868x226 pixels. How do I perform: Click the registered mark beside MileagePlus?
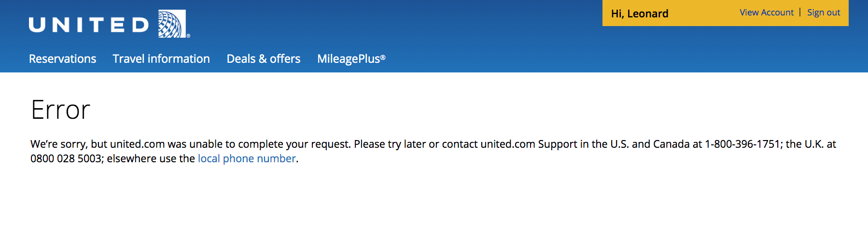pyautogui.click(x=383, y=57)
